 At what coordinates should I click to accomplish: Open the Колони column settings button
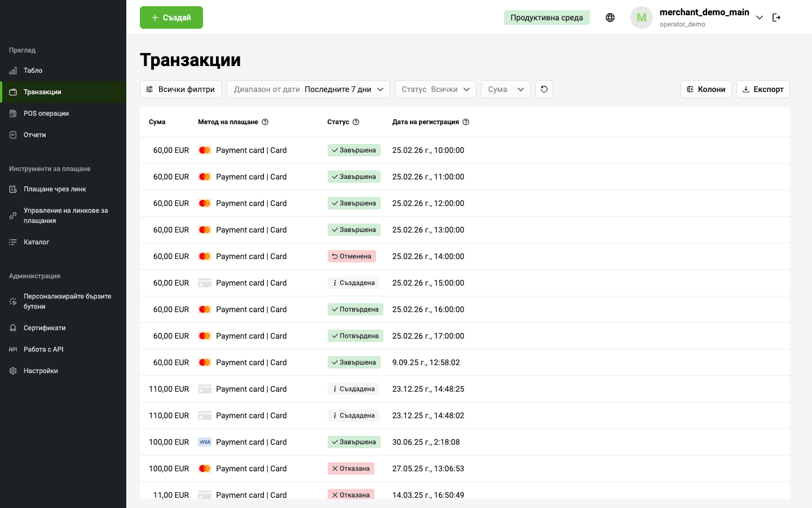(x=706, y=89)
